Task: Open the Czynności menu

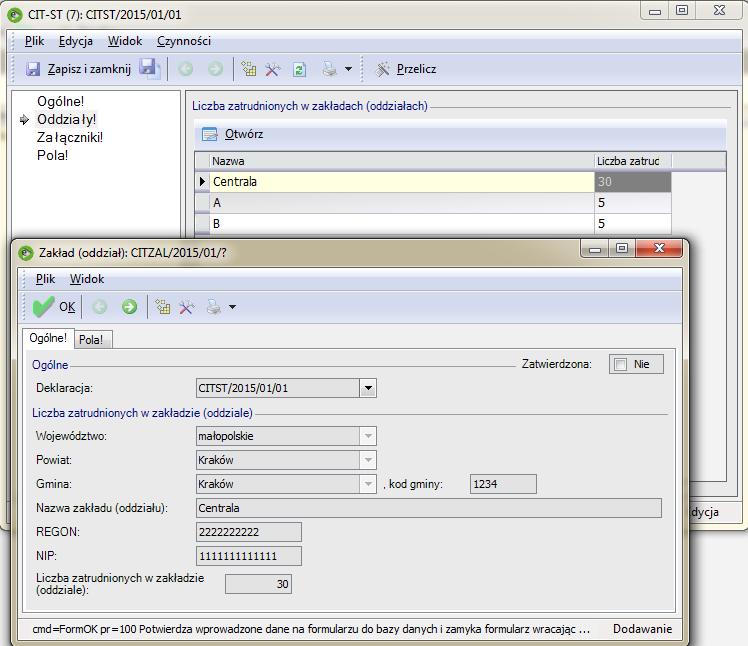Action: 184,41
